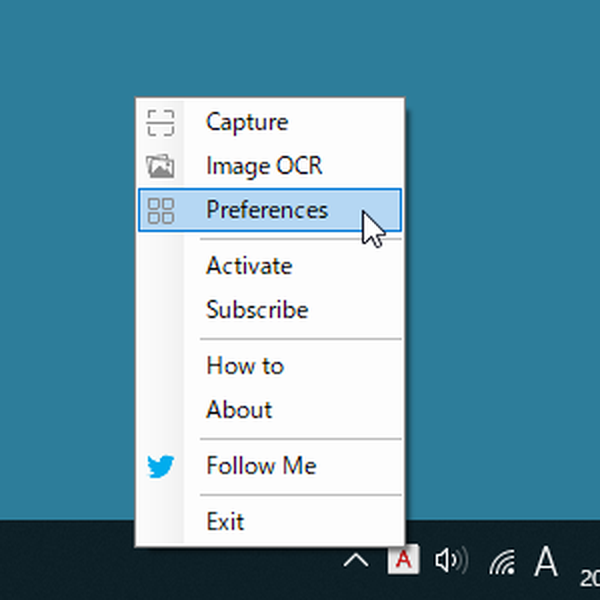Exit the app via menu
Image resolution: width=600 pixels, height=600 pixels.
point(270,521)
